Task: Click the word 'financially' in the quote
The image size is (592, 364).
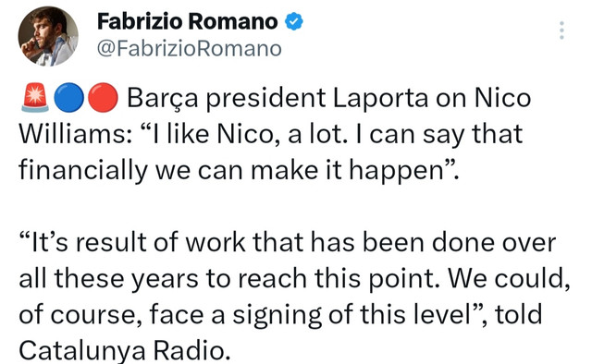Action: point(83,171)
